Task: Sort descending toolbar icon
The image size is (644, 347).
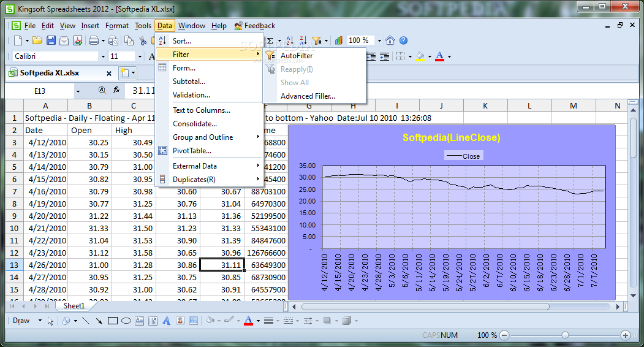Action: pos(303,40)
